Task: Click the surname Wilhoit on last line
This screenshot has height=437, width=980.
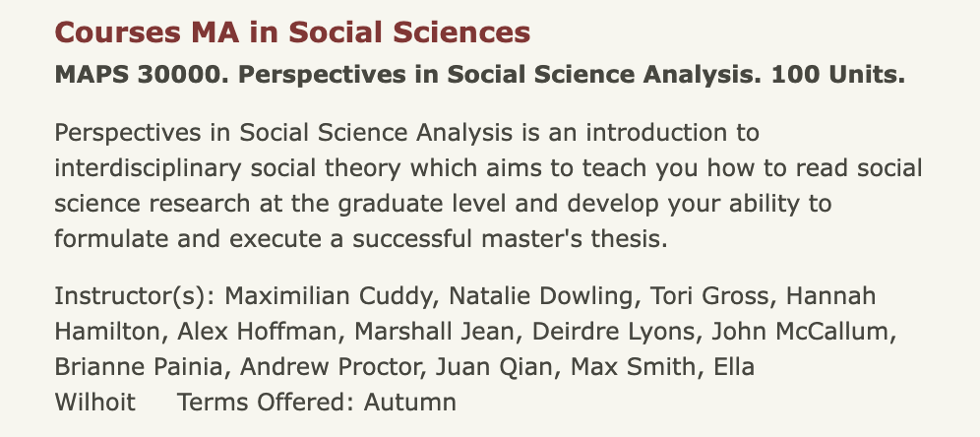Action: coord(93,403)
